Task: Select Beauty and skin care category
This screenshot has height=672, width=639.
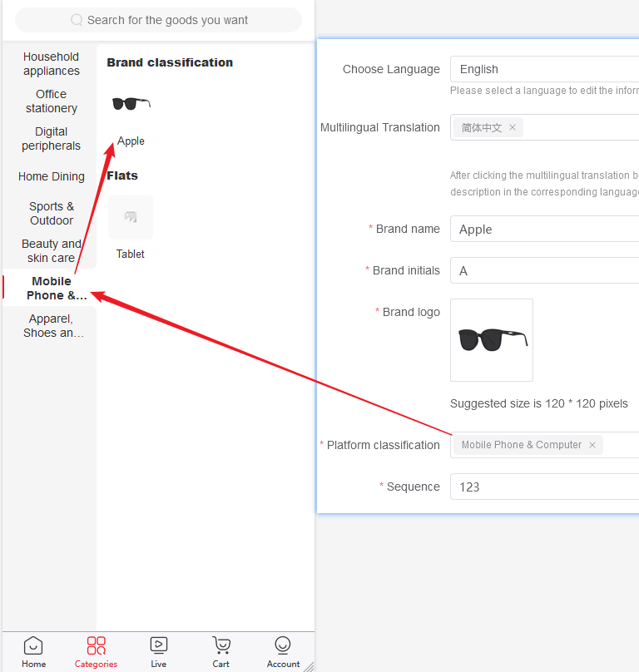Action: [52, 250]
